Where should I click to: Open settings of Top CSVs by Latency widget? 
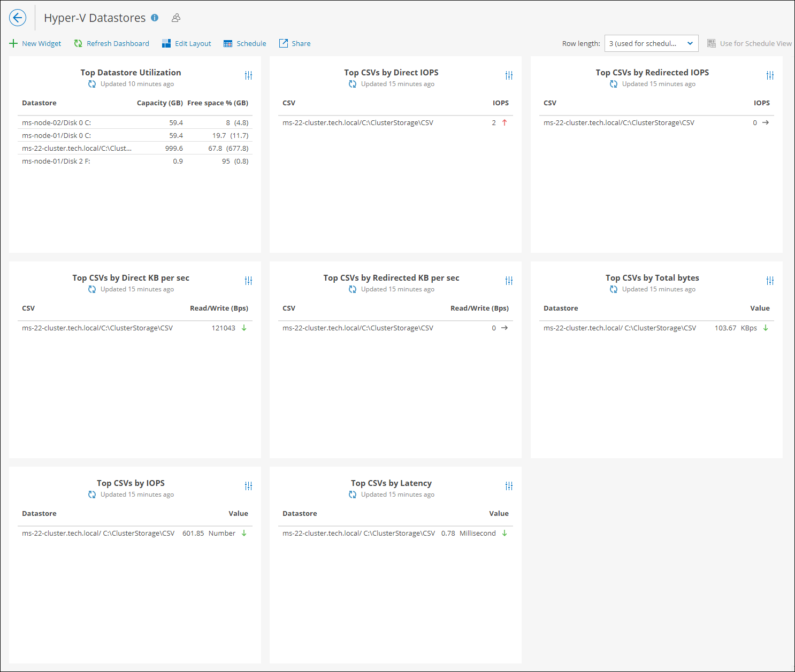(509, 486)
